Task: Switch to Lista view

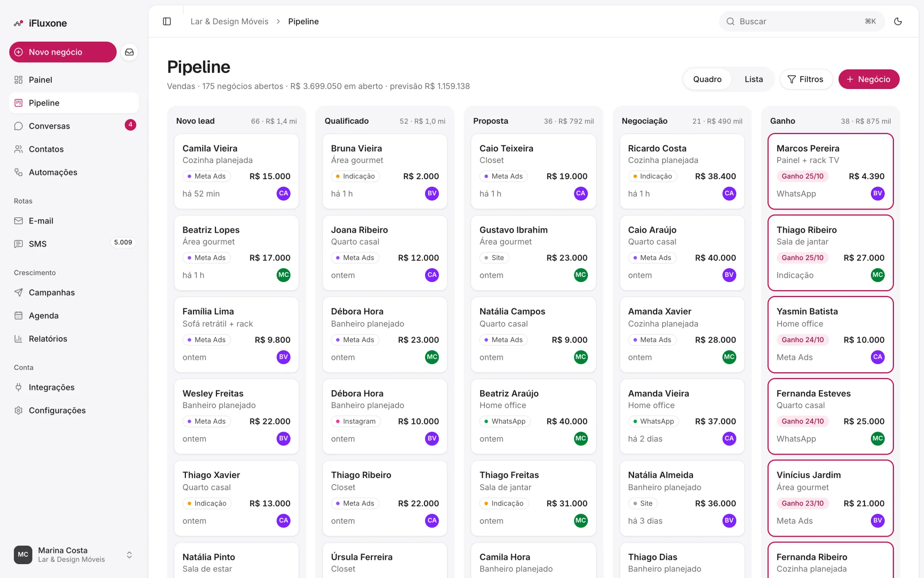Action: point(753,79)
